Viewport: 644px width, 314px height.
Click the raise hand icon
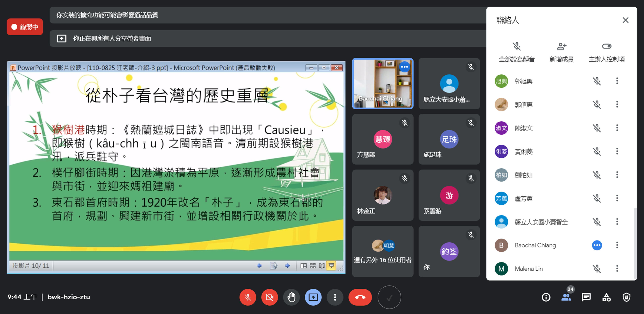pyautogui.click(x=291, y=297)
